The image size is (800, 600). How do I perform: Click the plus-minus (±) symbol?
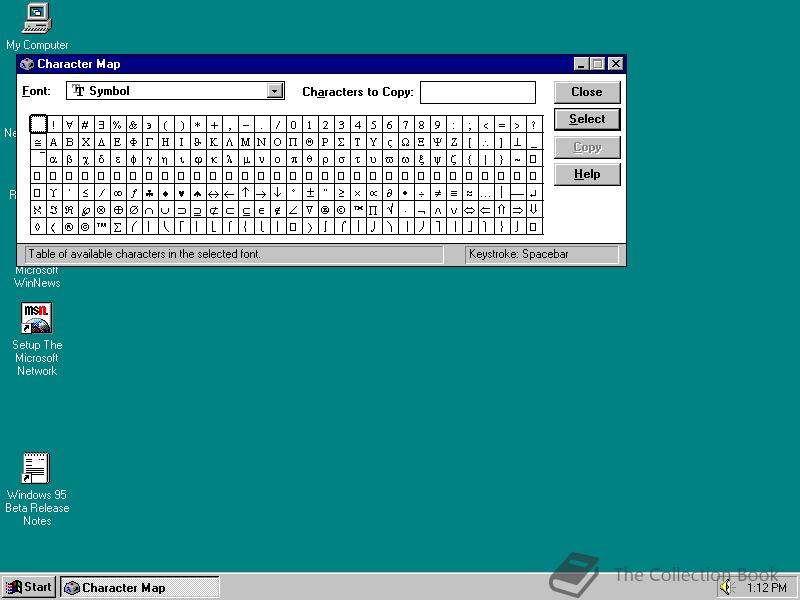(309, 193)
